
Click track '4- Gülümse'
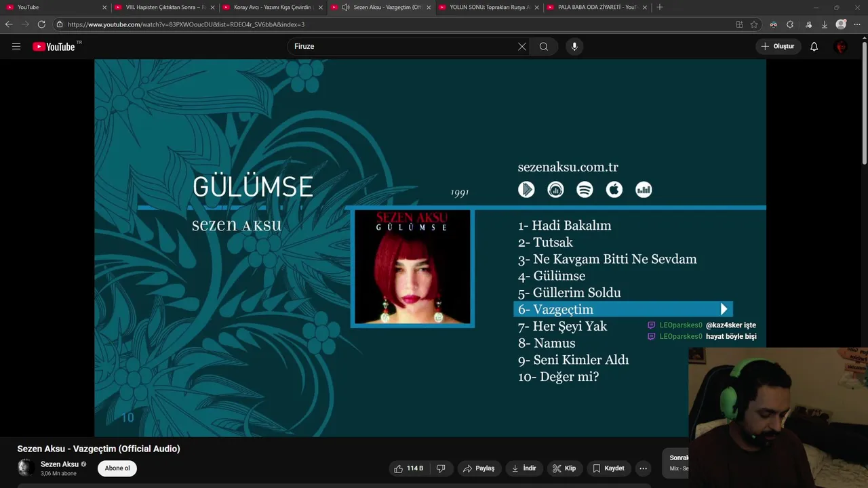552,276
